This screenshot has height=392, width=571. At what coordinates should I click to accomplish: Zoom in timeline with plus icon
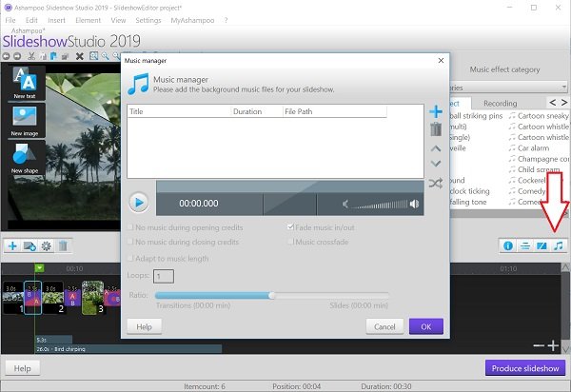click(x=553, y=345)
